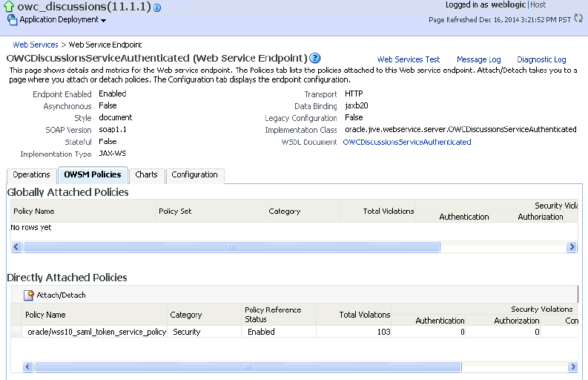This screenshot has width=588, height=380.
Task: Click the weblogic username text
Action: point(508,5)
